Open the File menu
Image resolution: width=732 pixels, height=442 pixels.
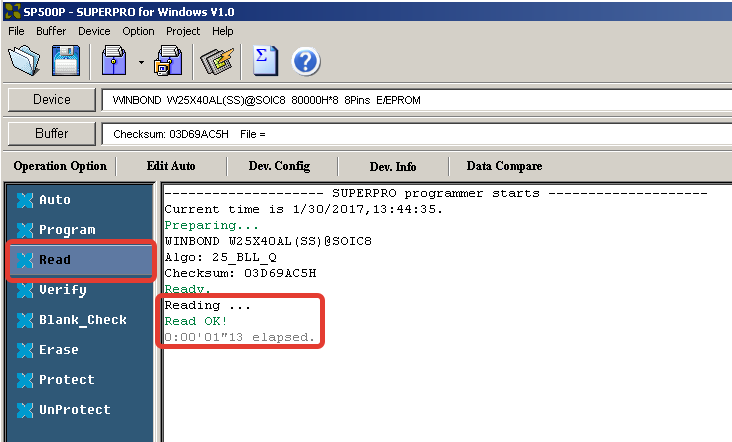tap(17, 31)
